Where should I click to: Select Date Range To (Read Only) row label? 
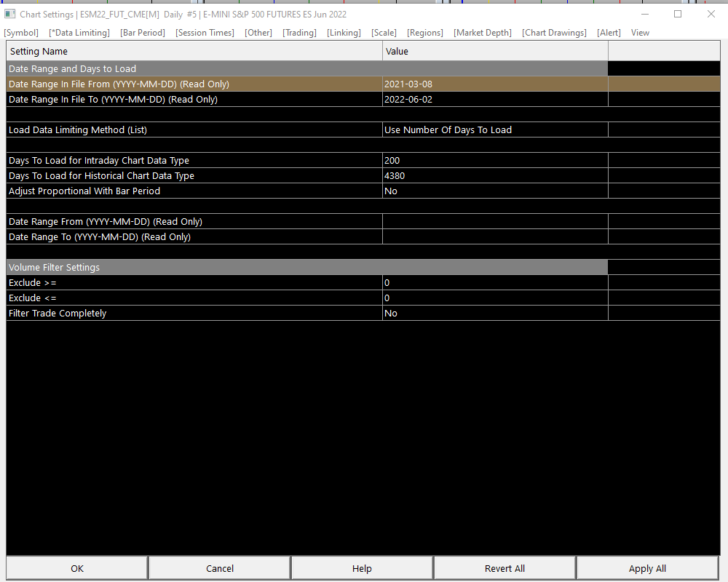99,237
